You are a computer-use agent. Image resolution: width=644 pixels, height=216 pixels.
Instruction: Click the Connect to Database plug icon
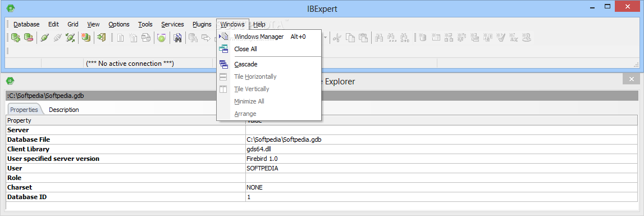pyautogui.click(x=44, y=38)
